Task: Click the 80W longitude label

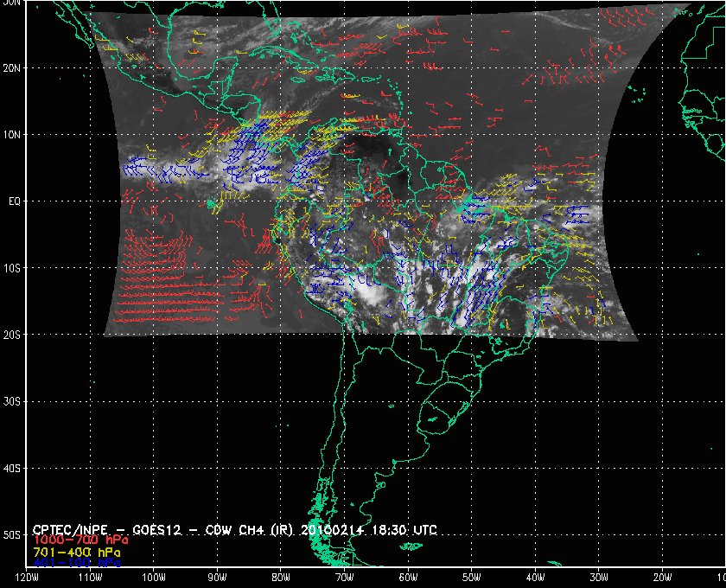Action: pyautogui.click(x=281, y=578)
